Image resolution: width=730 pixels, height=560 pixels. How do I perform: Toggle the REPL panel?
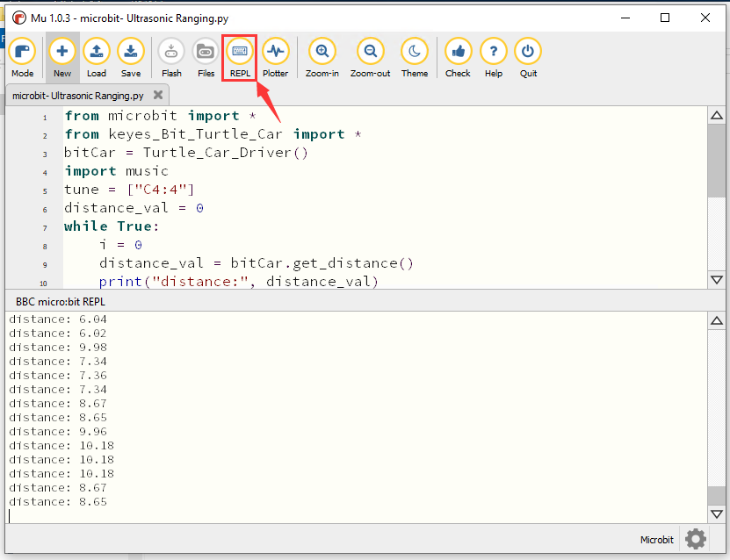tap(240, 57)
